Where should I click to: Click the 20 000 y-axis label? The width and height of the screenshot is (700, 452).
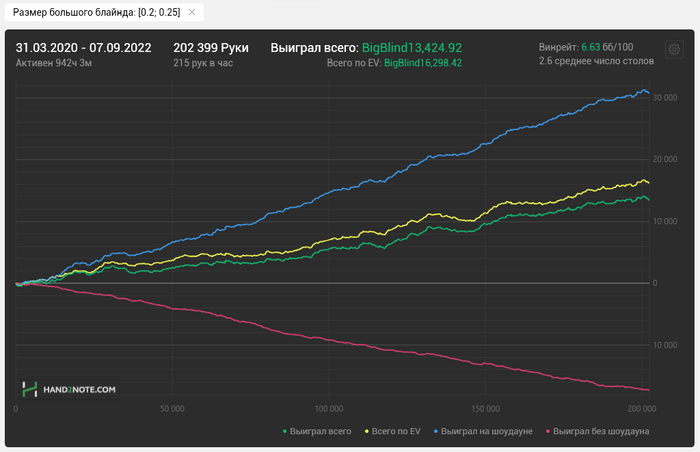pos(665,159)
